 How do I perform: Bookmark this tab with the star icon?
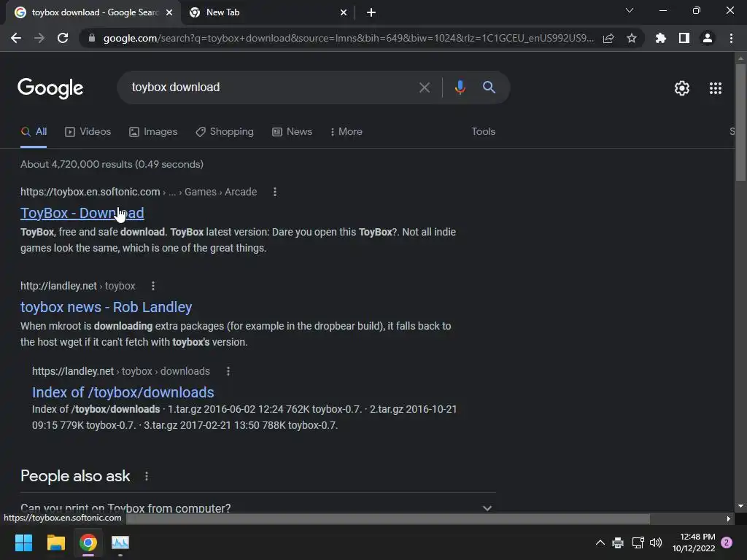click(x=632, y=38)
